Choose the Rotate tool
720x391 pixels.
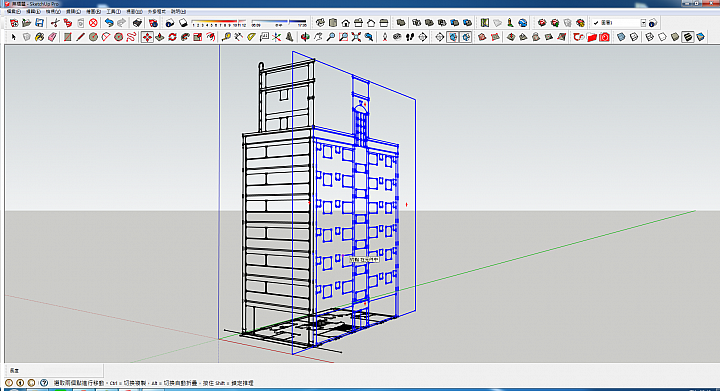click(173, 37)
